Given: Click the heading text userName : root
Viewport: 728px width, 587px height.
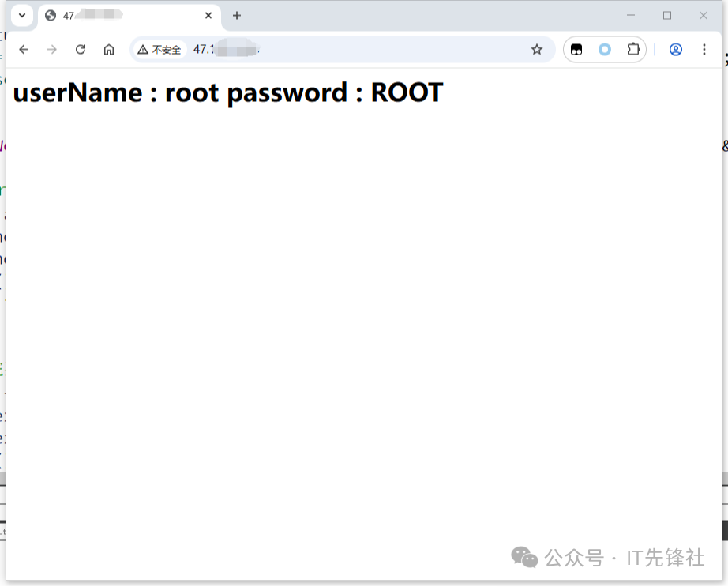Looking at the screenshot, I should (115, 92).
